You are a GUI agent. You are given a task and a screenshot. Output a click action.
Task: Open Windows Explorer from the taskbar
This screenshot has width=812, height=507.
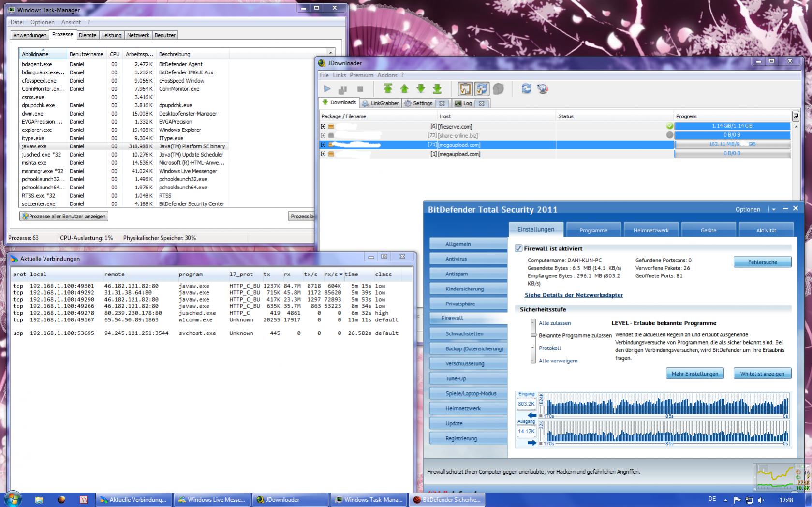coord(39,500)
